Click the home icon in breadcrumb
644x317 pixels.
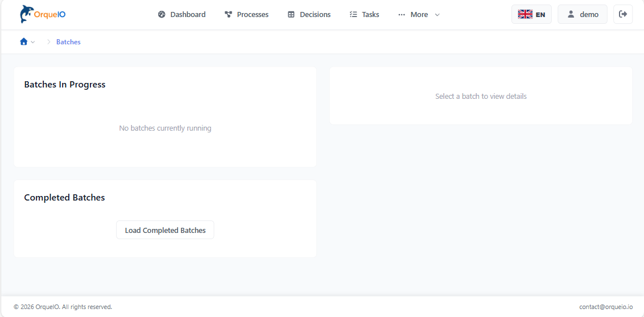coord(23,41)
